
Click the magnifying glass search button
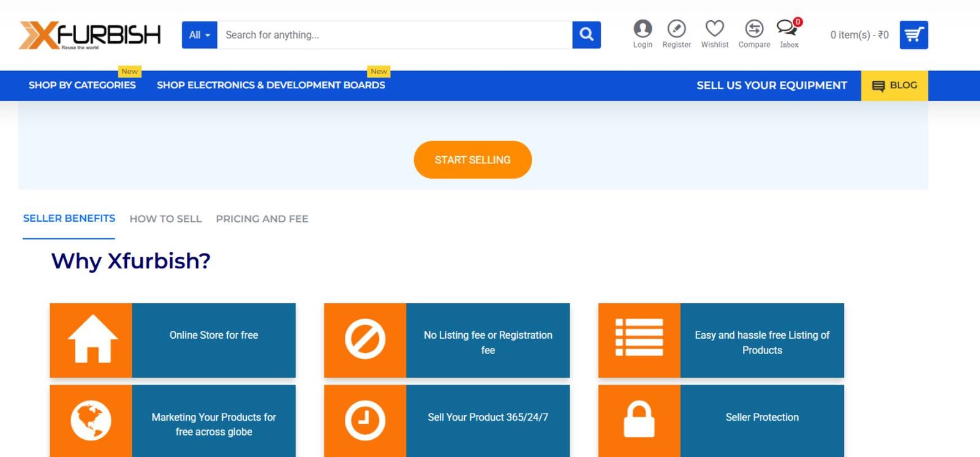(586, 35)
